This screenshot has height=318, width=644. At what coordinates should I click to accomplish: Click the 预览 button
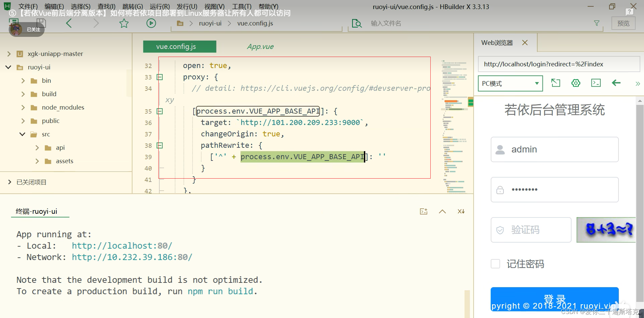click(x=623, y=23)
